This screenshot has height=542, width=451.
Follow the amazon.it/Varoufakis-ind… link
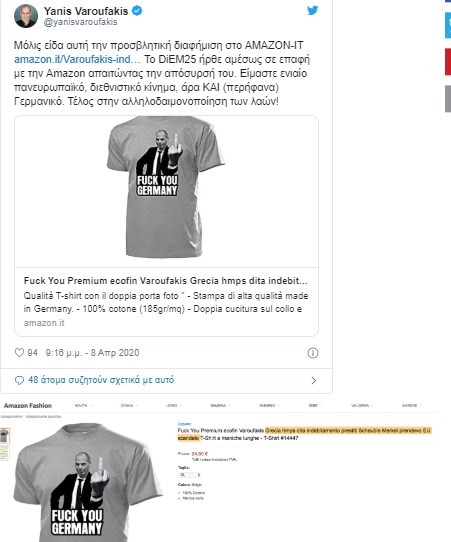(77, 59)
